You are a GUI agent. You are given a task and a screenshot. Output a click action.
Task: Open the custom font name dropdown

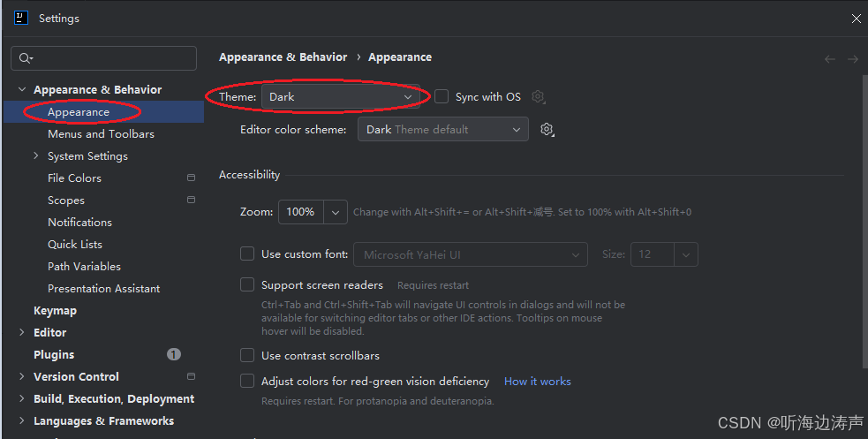tap(470, 254)
